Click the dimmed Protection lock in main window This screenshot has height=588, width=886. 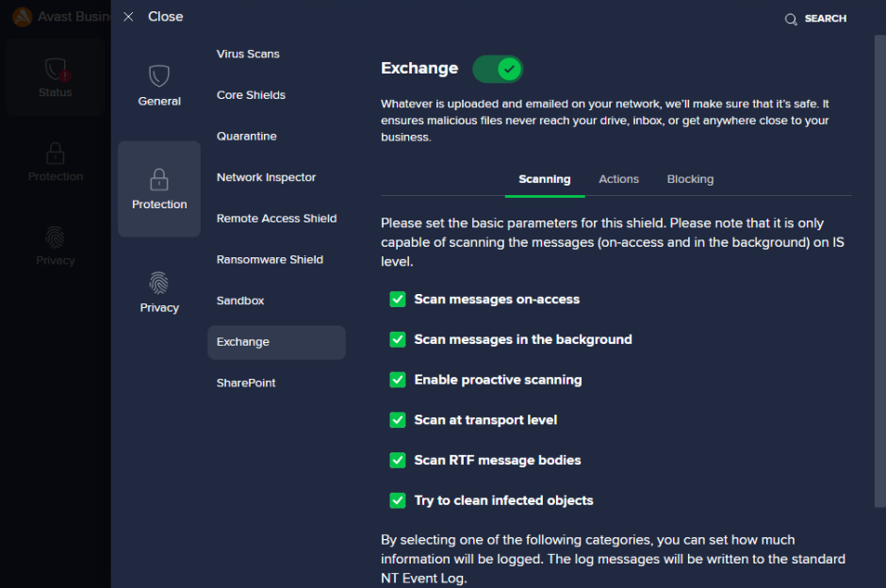pos(56,153)
